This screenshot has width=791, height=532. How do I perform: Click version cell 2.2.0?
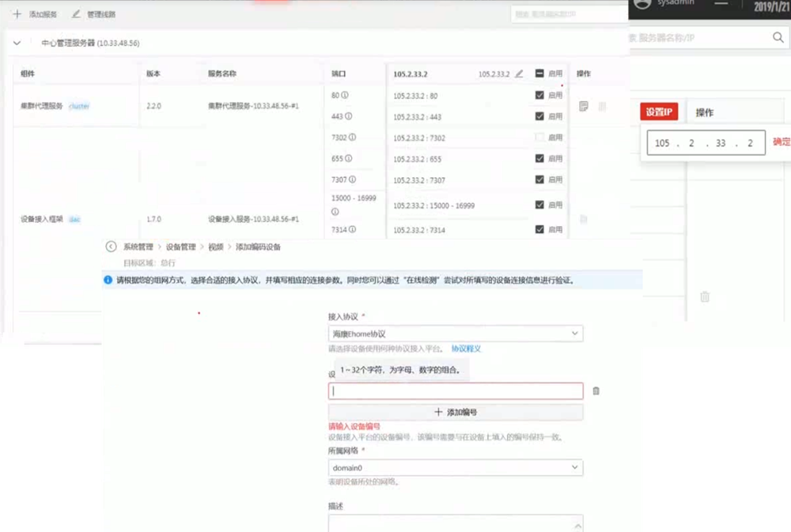(154, 106)
